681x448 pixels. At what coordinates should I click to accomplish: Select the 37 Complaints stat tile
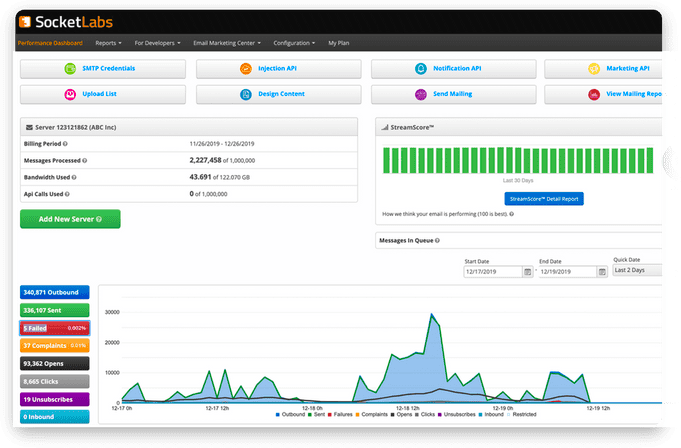[x=55, y=346]
